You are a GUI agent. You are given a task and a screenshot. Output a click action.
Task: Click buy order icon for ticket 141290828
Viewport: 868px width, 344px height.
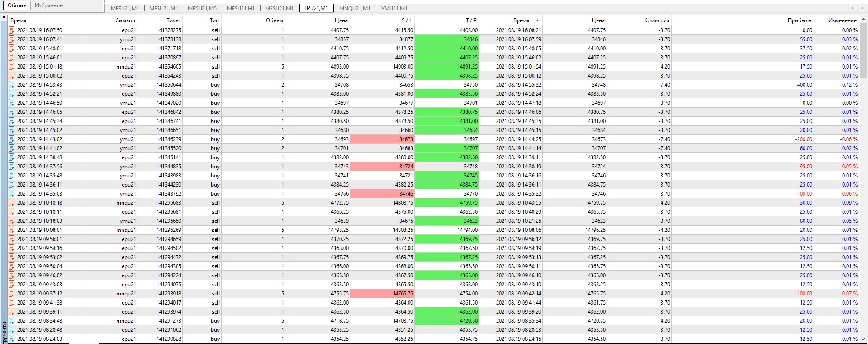(x=12, y=339)
